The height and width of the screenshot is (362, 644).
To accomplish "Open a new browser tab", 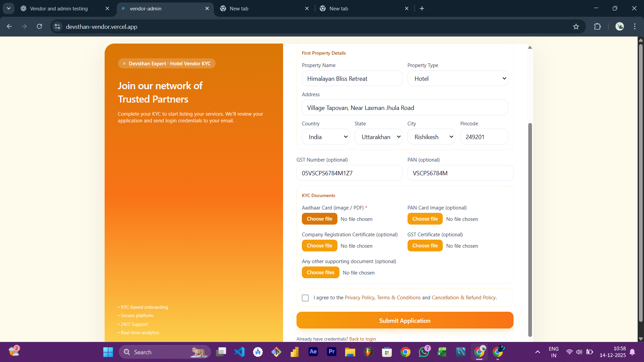I will tap(422, 9).
